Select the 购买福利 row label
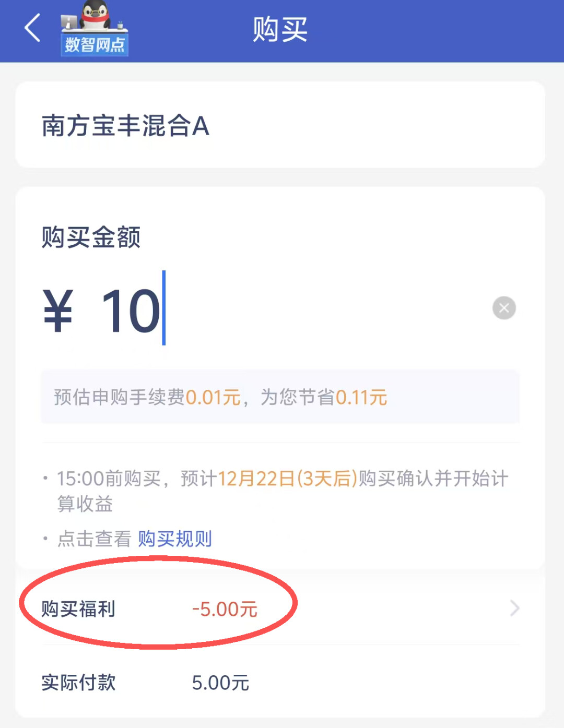Image resolution: width=564 pixels, height=728 pixels. pos(78,609)
